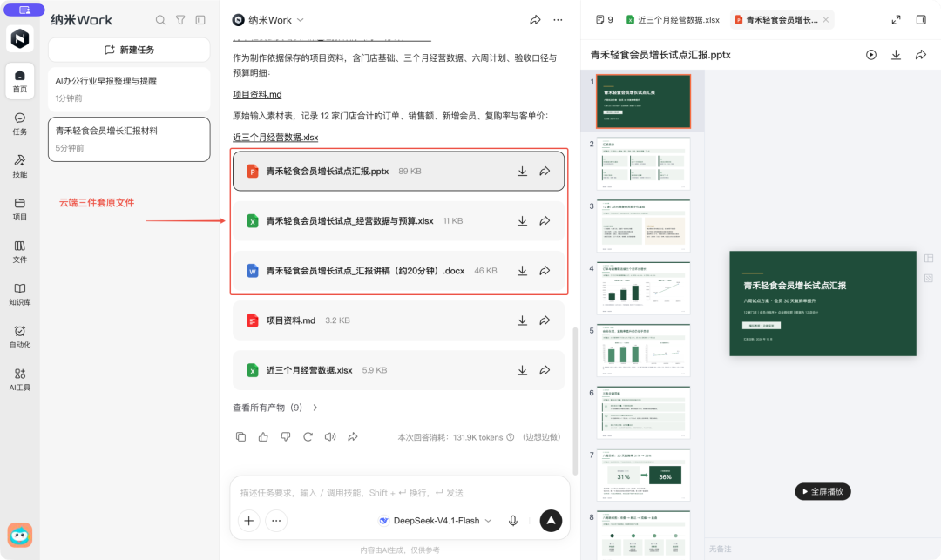Image resolution: width=941 pixels, height=560 pixels.
Task: Open the 项目资料.md link
Action: coord(257,94)
